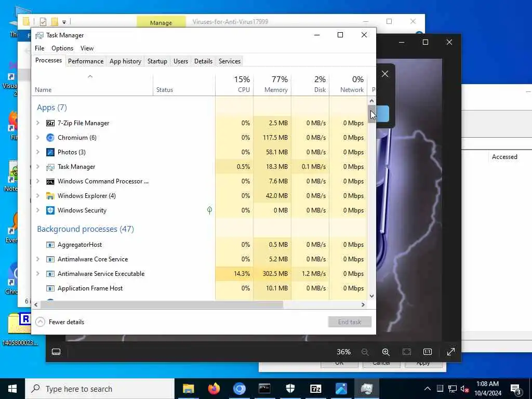Open the View menu in Task Manager
The height and width of the screenshot is (399, 532).
[x=87, y=48]
